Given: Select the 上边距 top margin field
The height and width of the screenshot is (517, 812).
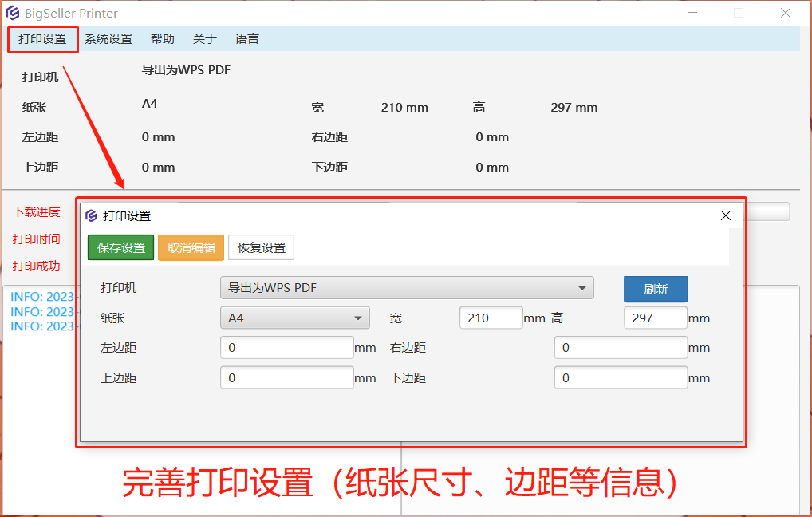Looking at the screenshot, I should tap(286, 378).
